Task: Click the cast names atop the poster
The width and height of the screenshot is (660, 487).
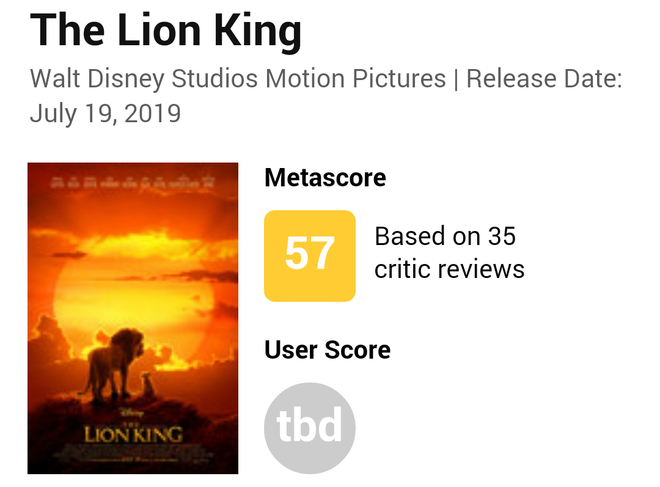Action: [x=132, y=183]
